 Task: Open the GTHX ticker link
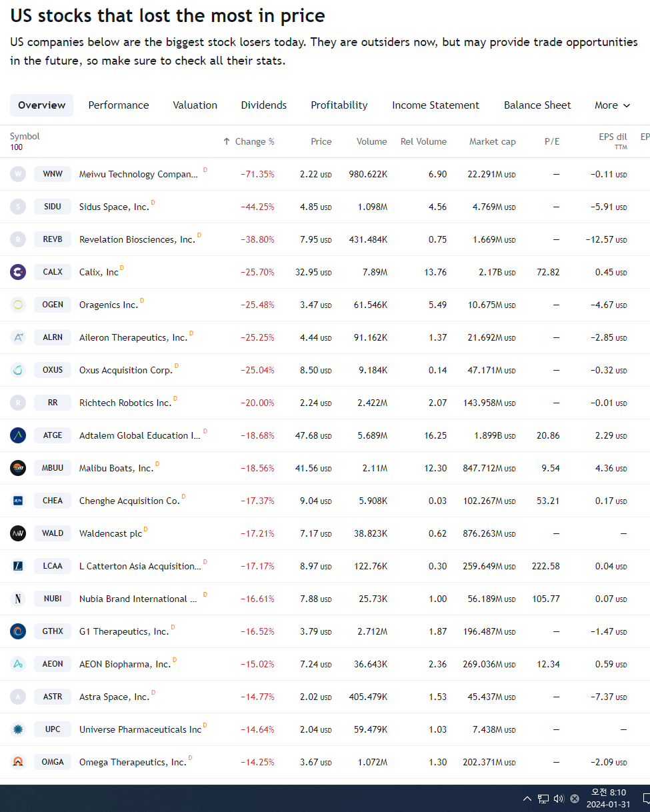pos(53,631)
